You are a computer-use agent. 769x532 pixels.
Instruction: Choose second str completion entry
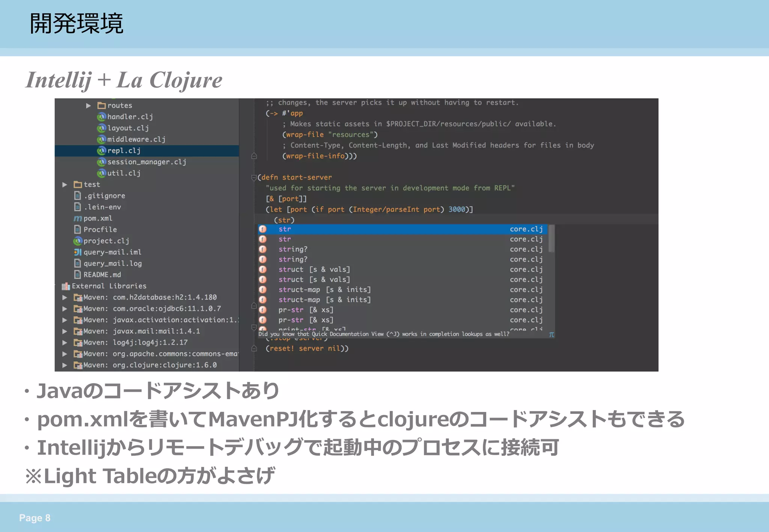[x=403, y=239]
